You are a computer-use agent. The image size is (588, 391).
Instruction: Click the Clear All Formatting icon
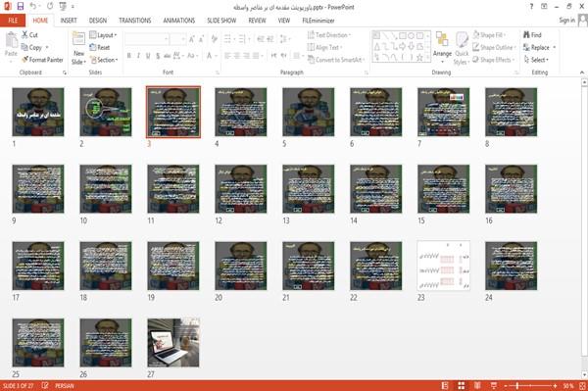[215, 39]
